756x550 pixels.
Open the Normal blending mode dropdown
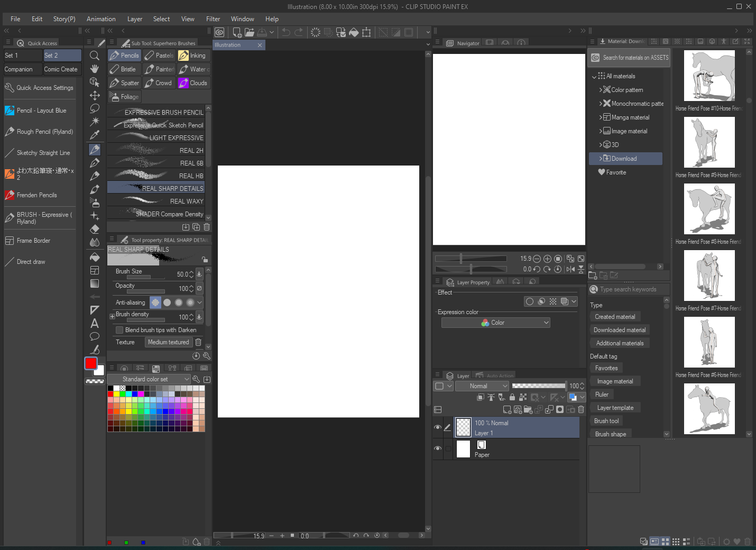[x=482, y=386]
